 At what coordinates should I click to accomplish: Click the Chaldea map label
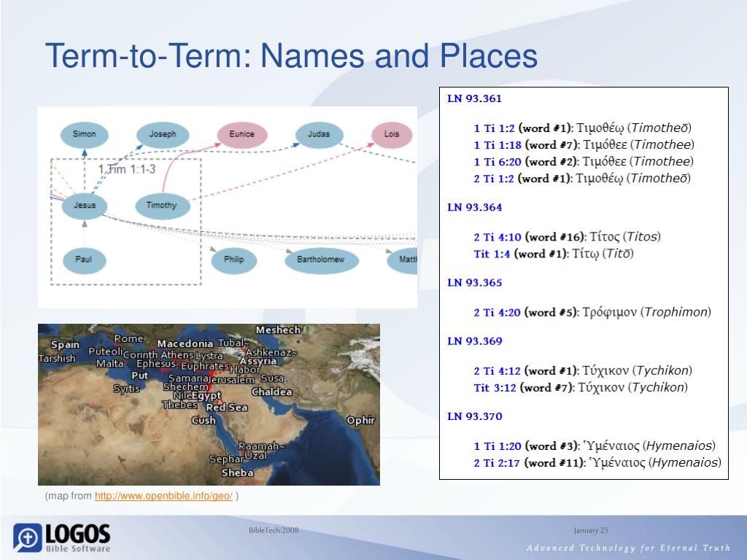[271, 392]
